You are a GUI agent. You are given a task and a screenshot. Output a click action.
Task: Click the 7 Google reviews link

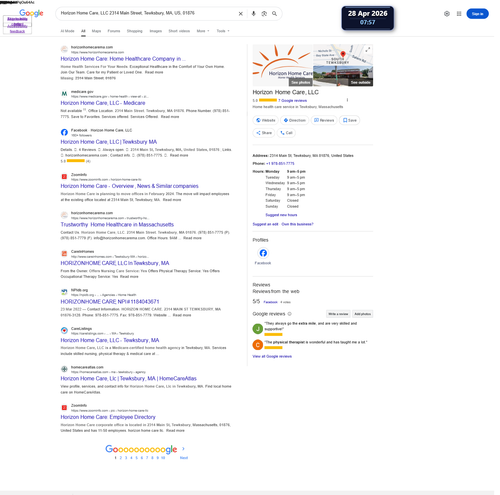tap(292, 100)
